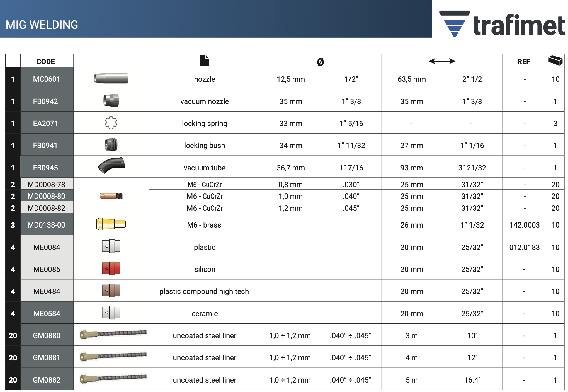The image size is (568, 392).
Task: Click the 3" 21/32 length value
Action: [472, 168]
